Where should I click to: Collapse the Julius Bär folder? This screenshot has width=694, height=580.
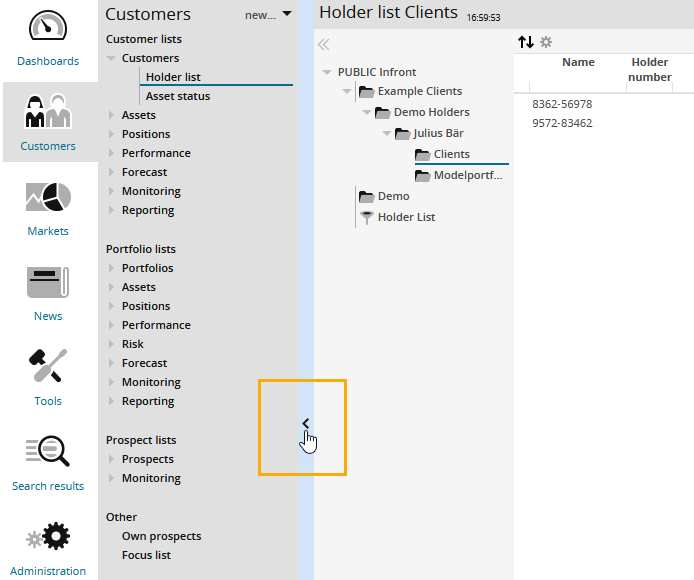(386, 134)
